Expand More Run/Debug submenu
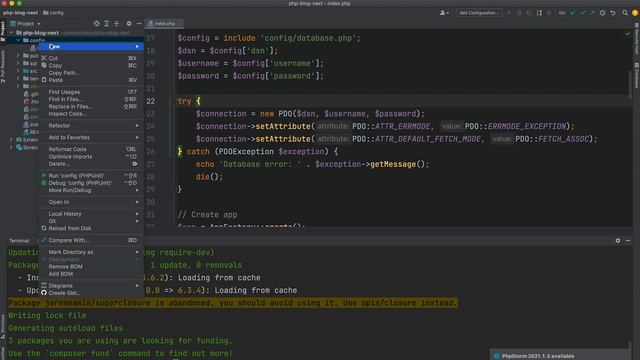Screen dimensions: 640x360 coord(91,190)
